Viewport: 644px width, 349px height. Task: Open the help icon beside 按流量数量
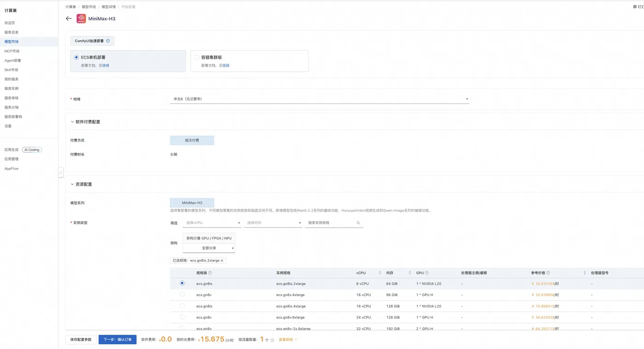(272, 340)
